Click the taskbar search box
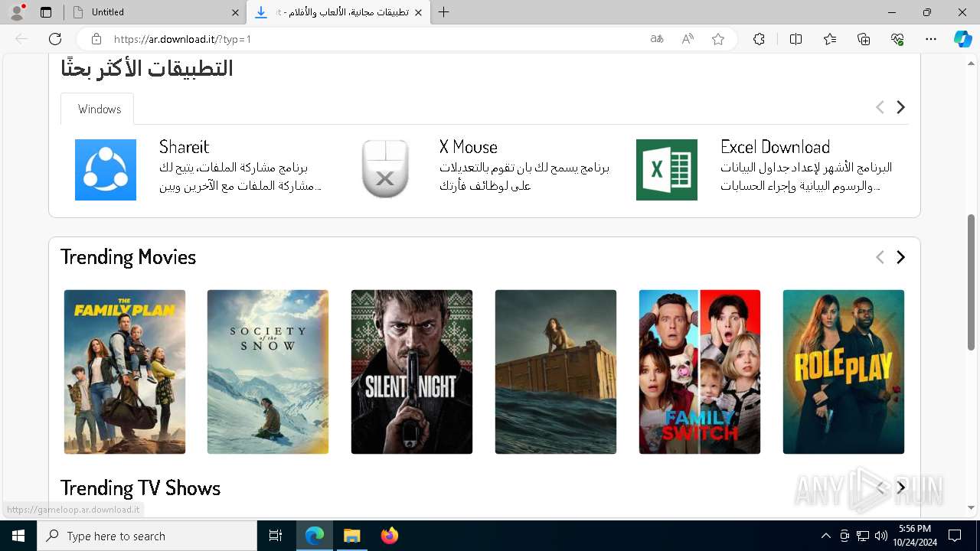This screenshot has width=980, height=551. (x=147, y=536)
